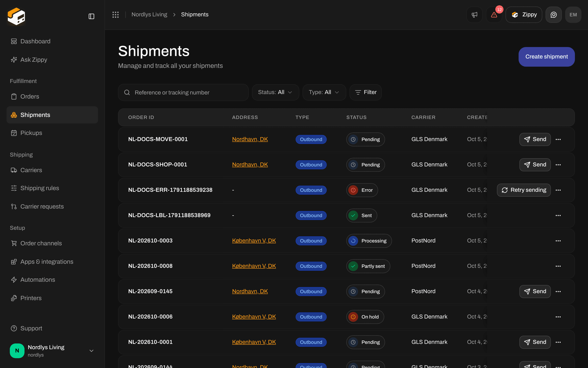
Task: Click Nordlys Living breadcrumb
Action: pos(149,15)
